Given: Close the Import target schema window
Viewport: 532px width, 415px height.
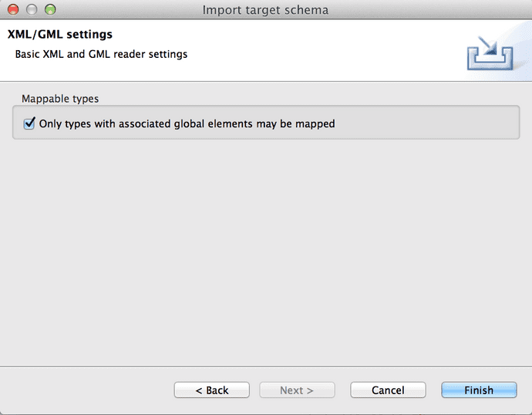Looking at the screenshot, I should click(x=15, y=10).
